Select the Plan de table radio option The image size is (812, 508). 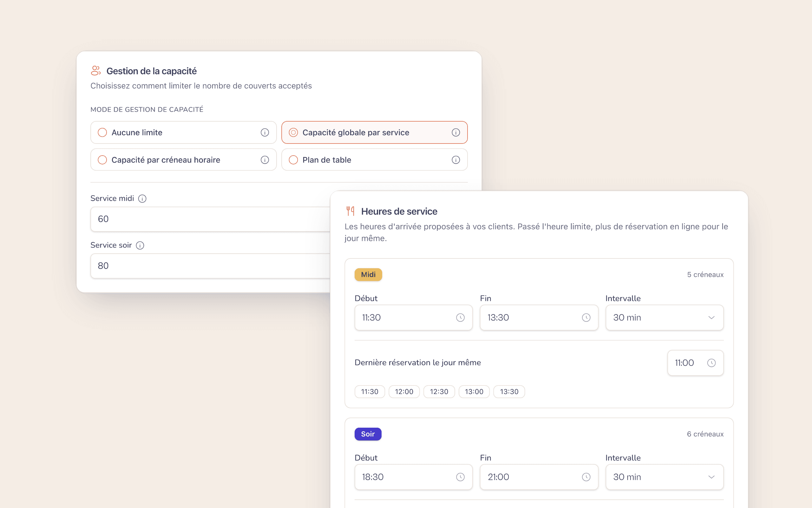tap(375, 160)
